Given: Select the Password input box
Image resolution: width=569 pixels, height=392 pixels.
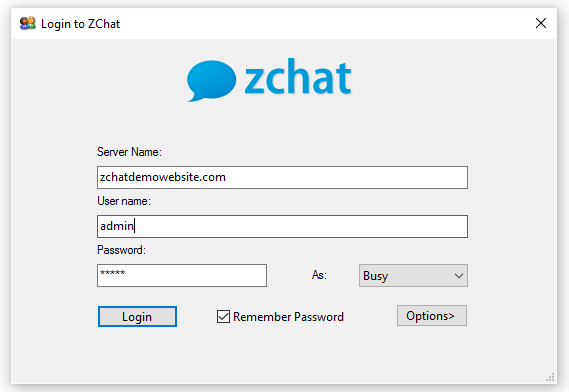Looking at the screenshot, I should coord(182,275).
